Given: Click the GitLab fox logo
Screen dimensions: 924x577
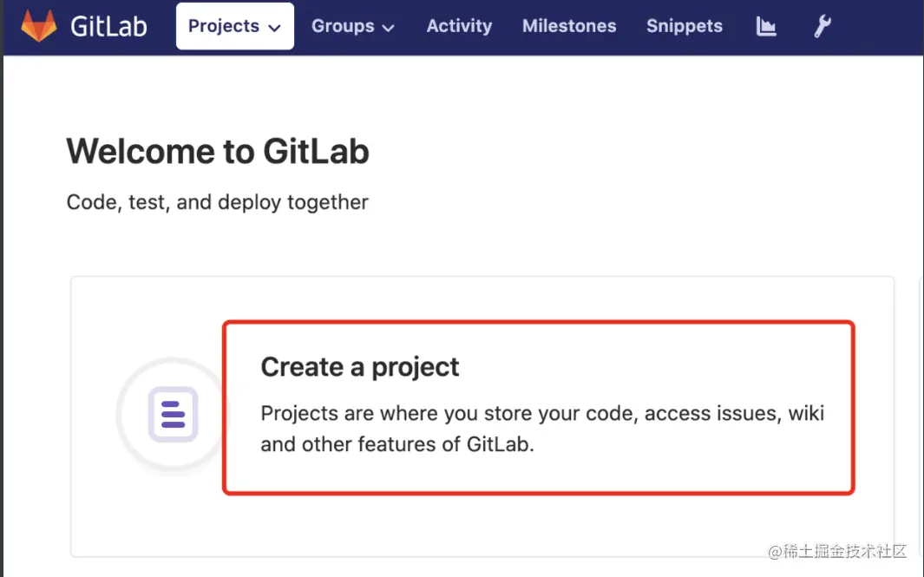Looking at the screenshot, I should 39,27.
